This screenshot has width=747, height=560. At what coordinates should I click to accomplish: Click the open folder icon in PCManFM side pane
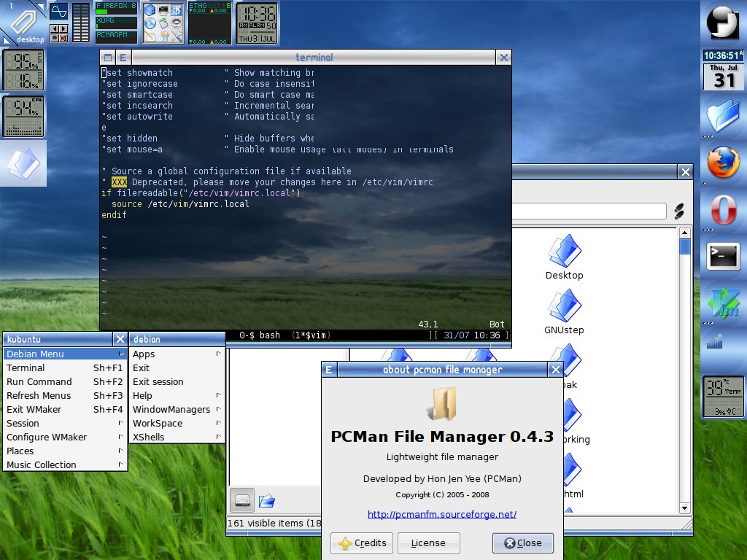click(x=267, y=500)
